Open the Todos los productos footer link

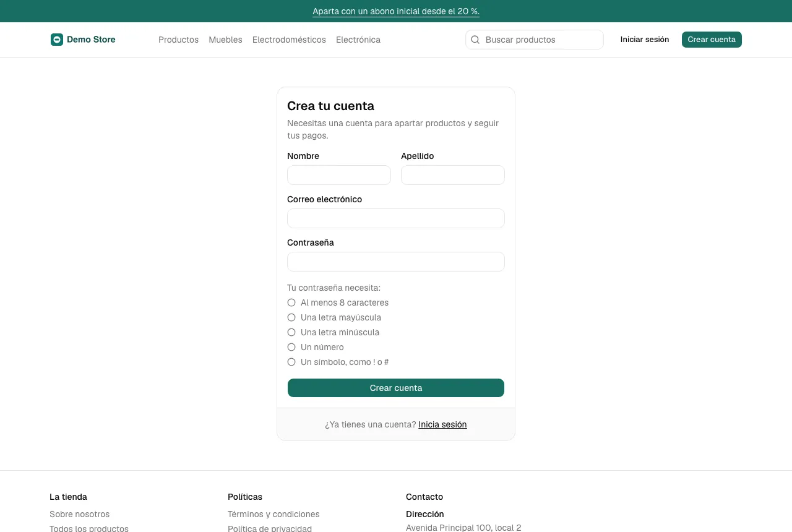(x=89, y=528)
